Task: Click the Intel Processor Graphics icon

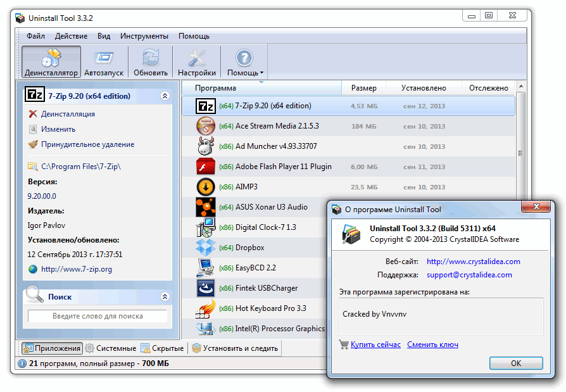Action: pos(206,328)
